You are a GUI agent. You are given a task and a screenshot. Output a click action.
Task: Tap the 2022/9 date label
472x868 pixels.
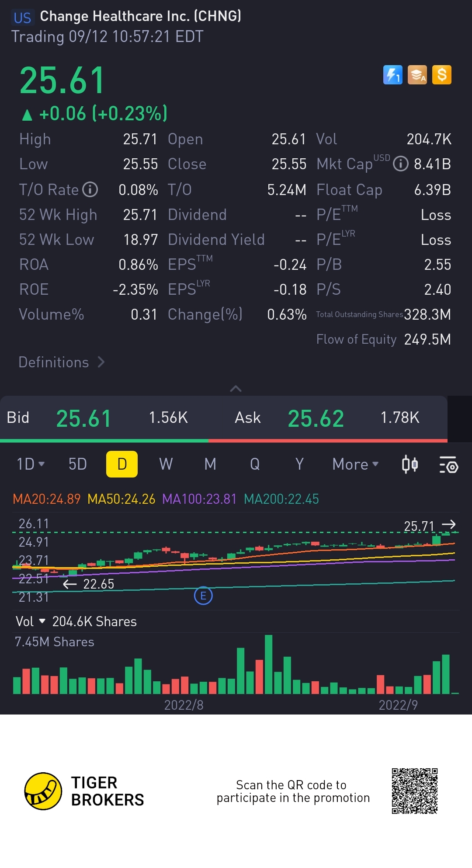[x=398, y=704]
